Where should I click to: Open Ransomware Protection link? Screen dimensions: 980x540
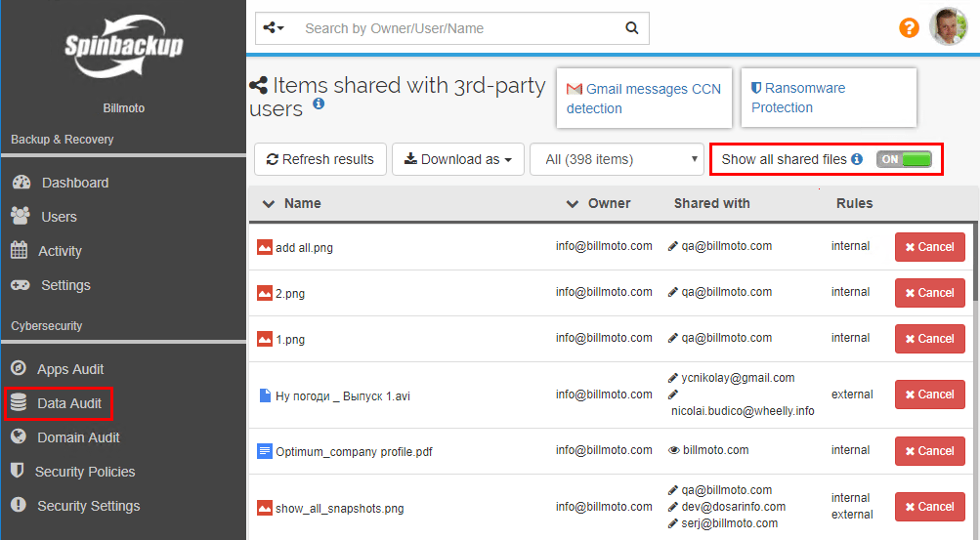(x=798, y=98)
